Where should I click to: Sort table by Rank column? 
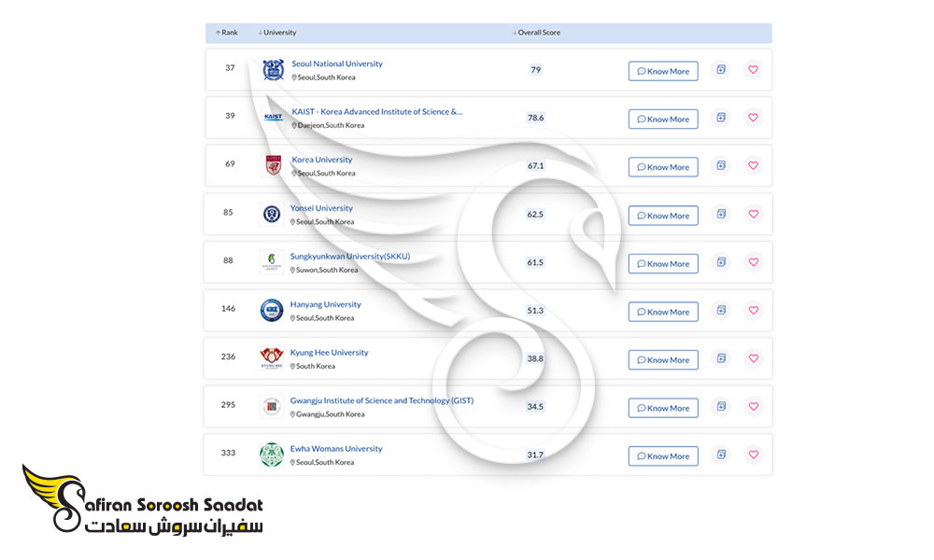pyautogui.click(x=226, y=33)
